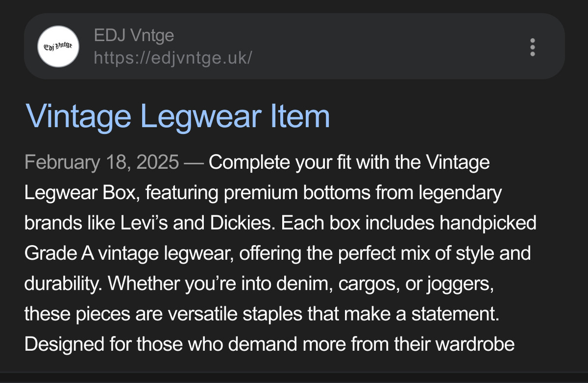
Task: Click the phrase Grade A vintage legwear
Action: click(129, 254)
